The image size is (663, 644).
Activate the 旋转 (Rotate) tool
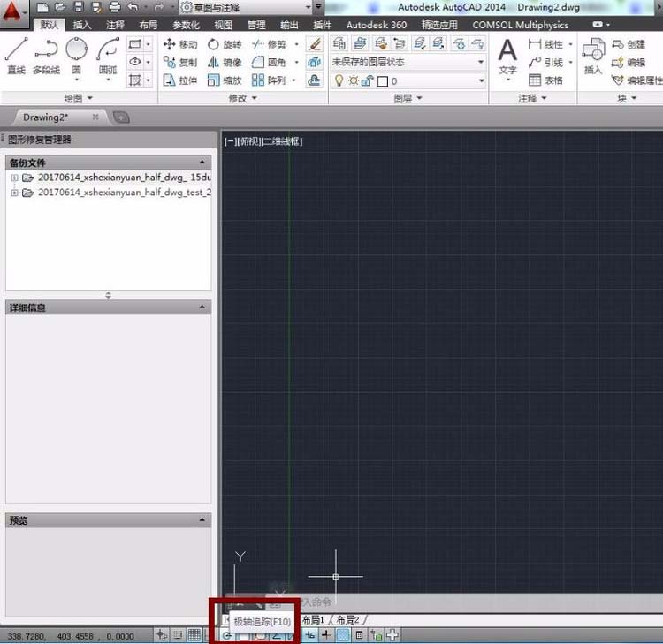225,44
